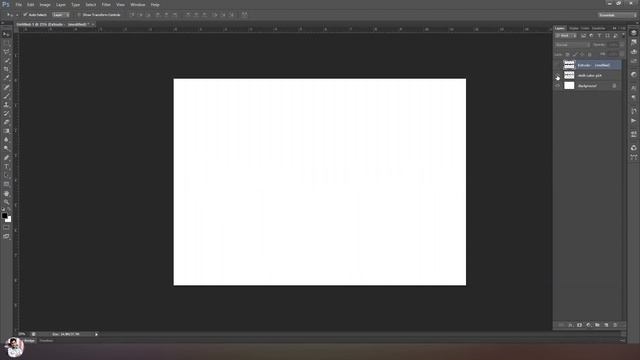The height and width of the screenshot is (360, 640).
Task: Open the Fill value dropdown
Action: coord(622,54)
